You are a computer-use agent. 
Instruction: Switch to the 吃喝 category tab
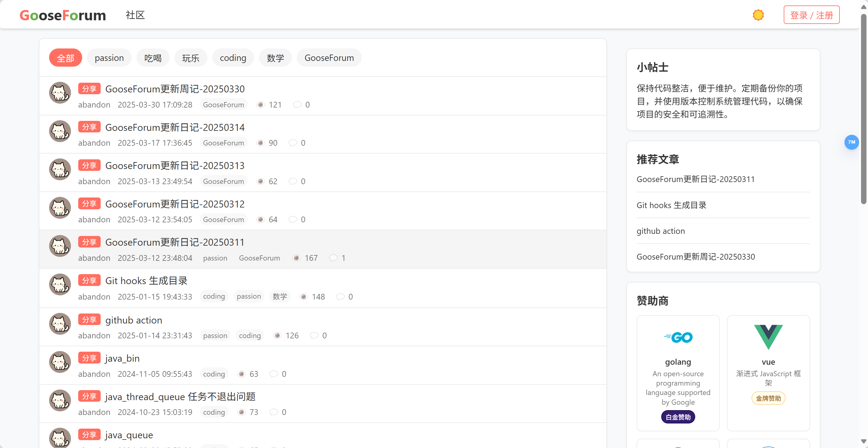[x=152, y=58]
